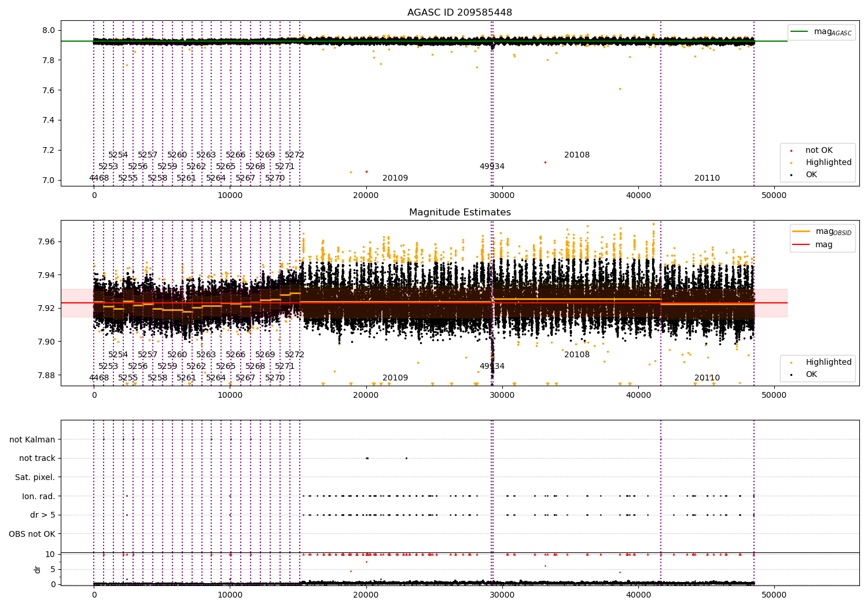
Task: Click the "dr > 5" row label
Action: (43, 515)
